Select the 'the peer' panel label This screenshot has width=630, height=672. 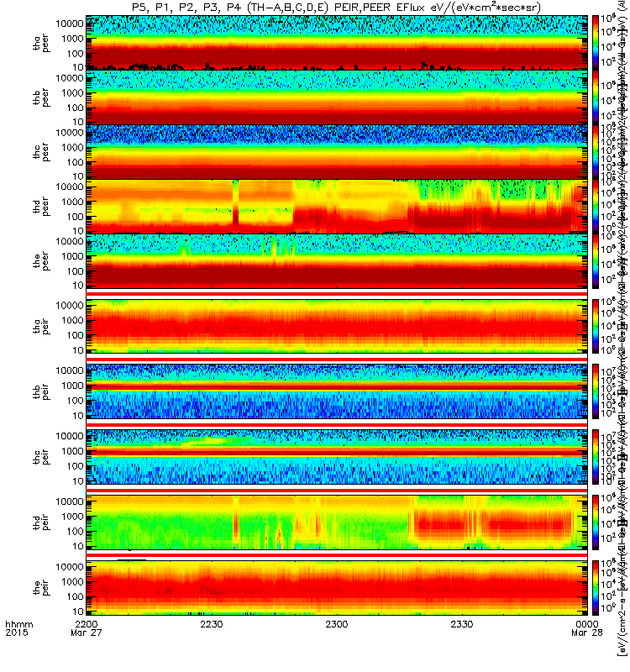pos(41,261)
